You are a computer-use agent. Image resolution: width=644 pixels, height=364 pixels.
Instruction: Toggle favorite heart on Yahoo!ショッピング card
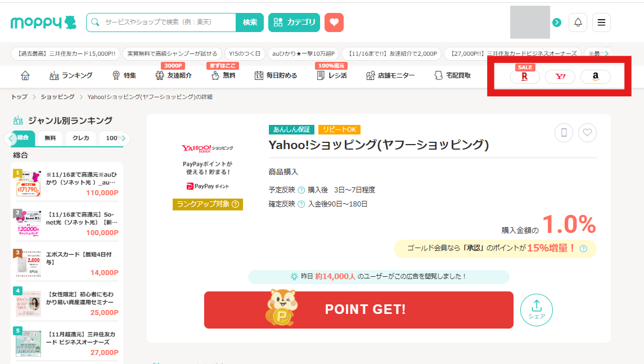[587, 133]
